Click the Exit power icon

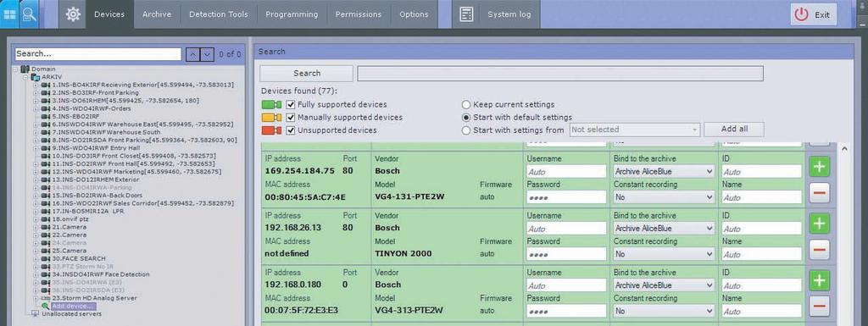tap(801, 15)
